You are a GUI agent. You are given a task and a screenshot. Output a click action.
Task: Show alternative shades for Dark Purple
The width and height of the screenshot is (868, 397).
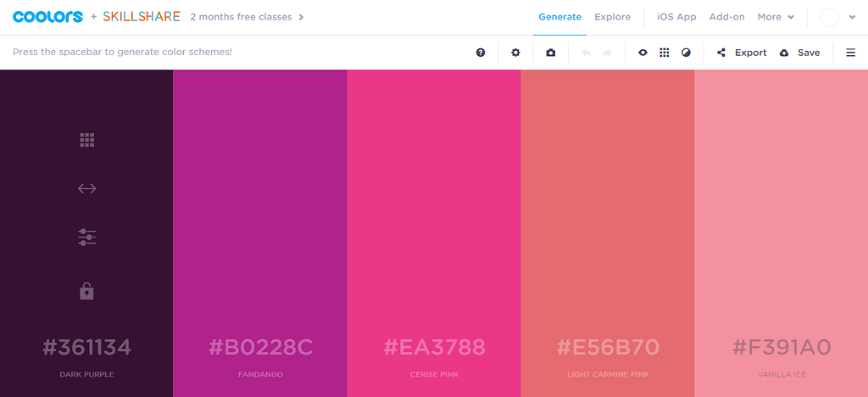click(x=87, y=140)
